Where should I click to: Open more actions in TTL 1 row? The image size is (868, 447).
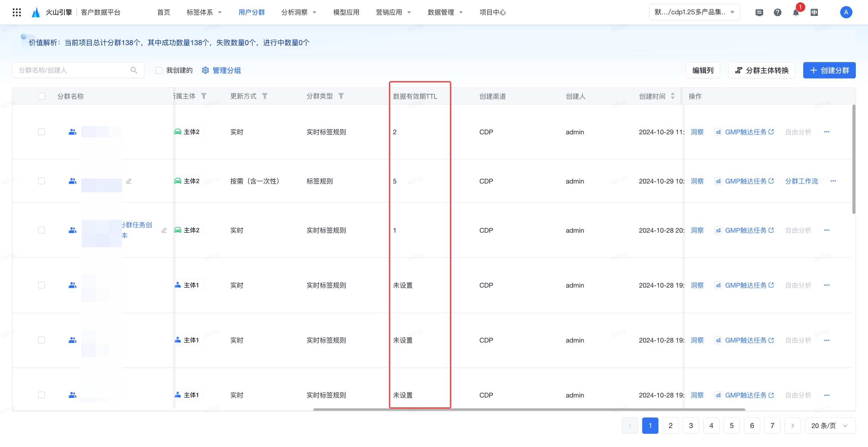[x=827, y=230]
